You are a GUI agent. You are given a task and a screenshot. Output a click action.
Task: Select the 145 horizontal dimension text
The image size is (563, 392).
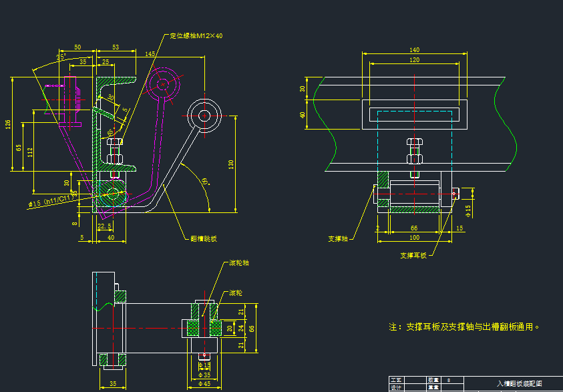(x=150, y=53)
